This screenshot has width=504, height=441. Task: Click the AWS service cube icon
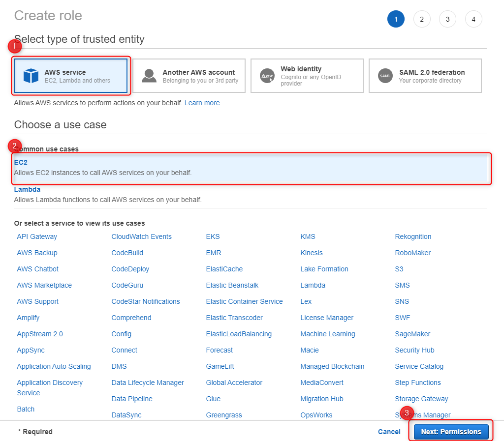click(x=31, y=76)
